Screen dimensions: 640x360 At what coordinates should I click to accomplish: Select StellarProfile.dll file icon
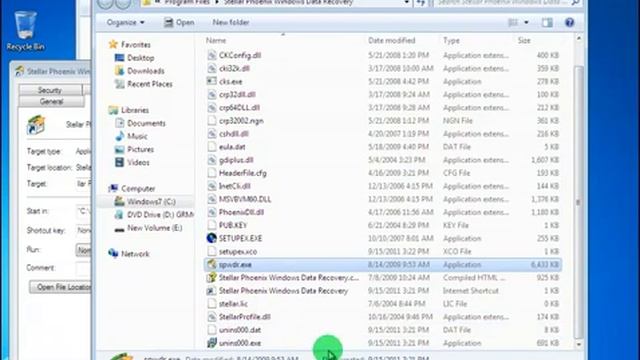tap(211, 316)
